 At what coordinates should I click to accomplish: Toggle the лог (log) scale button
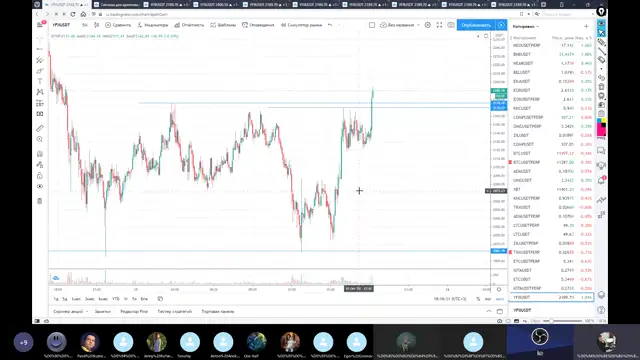tap(488, 299)
